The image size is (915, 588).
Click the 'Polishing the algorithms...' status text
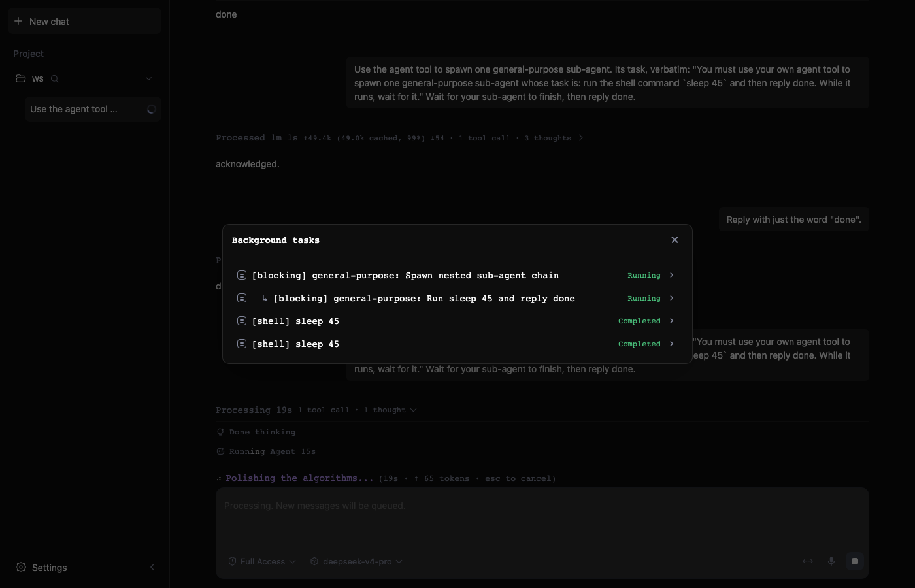(x=300, y=478)
